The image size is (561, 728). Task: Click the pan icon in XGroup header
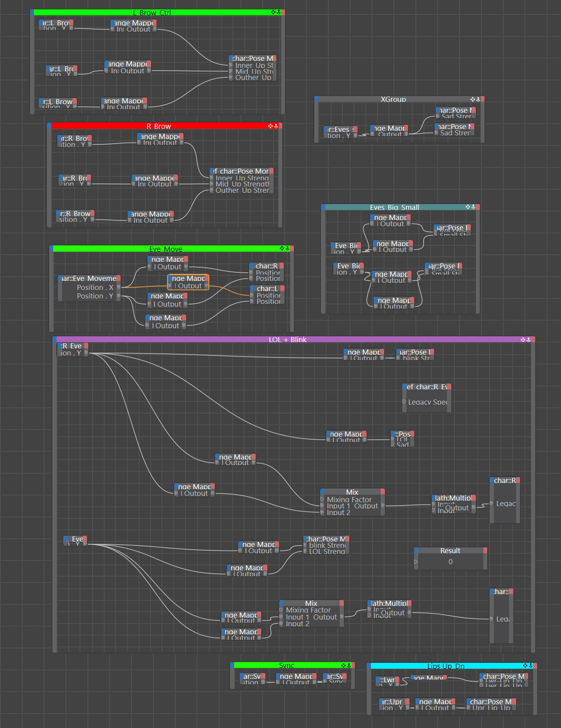tap(473, 99)
